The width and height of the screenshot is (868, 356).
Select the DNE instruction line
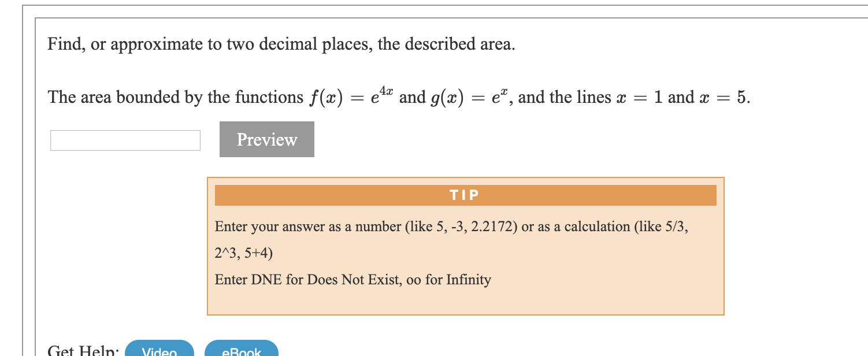coord(353,280)
